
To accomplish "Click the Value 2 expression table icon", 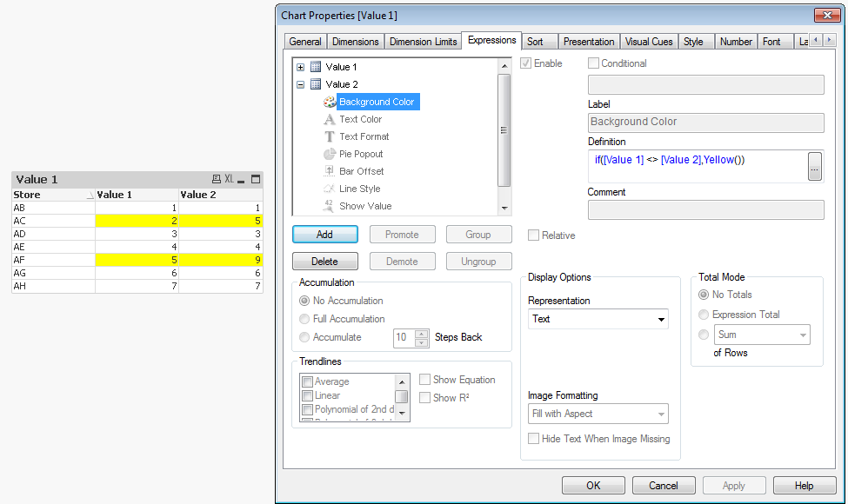I will click(316, 84).
